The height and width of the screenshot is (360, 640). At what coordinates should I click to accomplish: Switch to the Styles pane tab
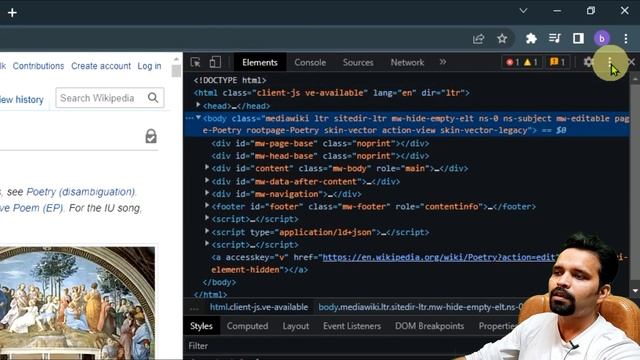(x=201, y=326)
